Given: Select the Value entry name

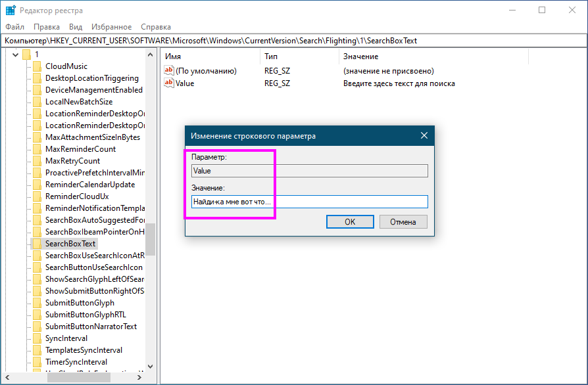Looking at the screenshot, I should (x=185, y=83).
